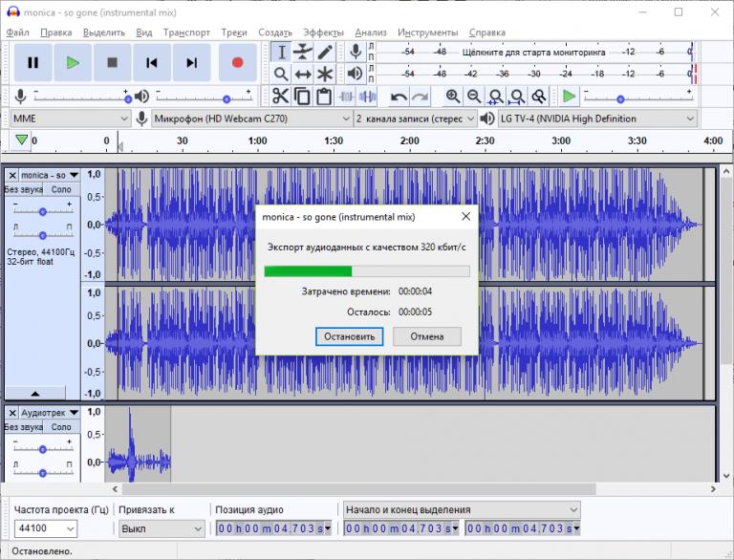Click the Zoom toggle icon
The height and width of the screenshot is (560, 734).
539,97
